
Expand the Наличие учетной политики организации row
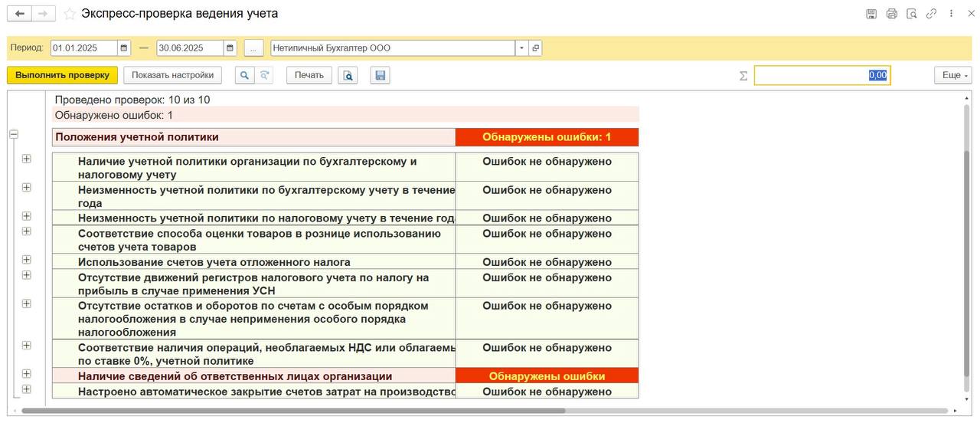click(27, 159)
